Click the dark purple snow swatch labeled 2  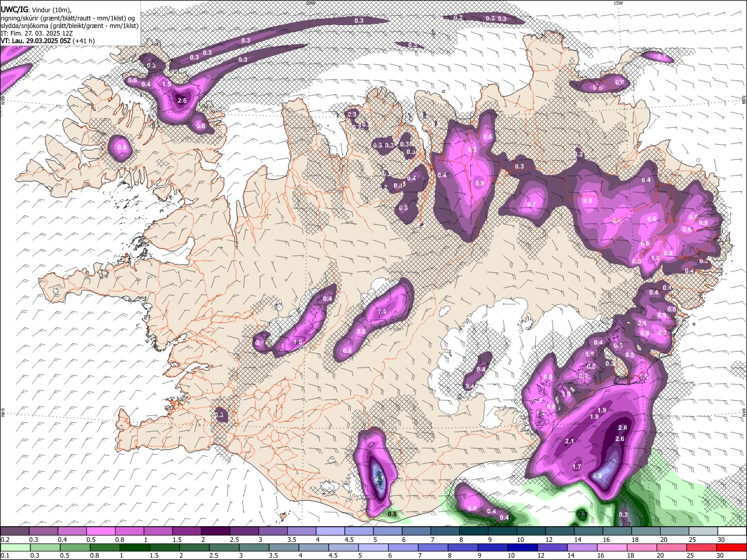(216, 531)
